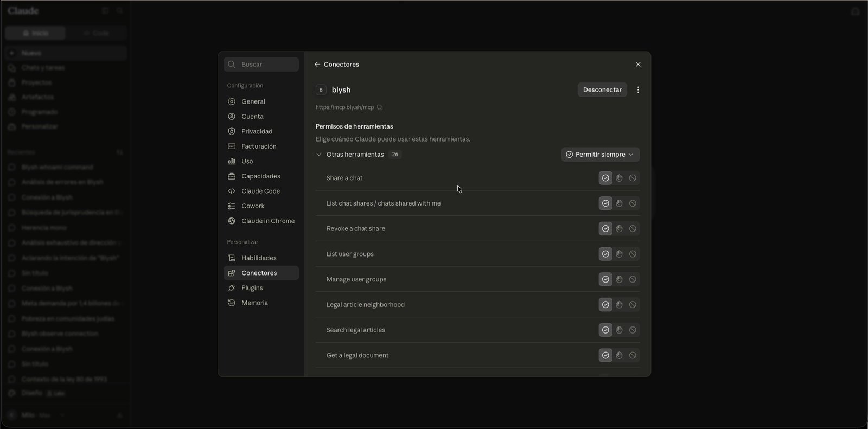Select Cowork in settings sidebar

pos(261,206)
